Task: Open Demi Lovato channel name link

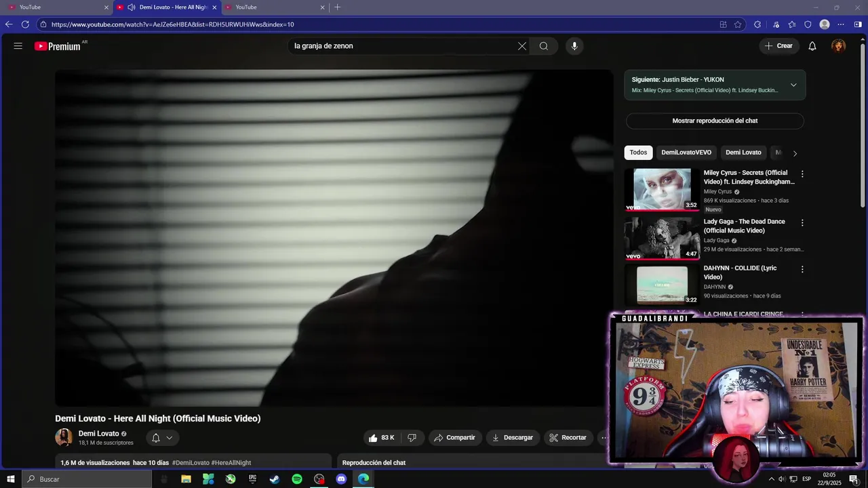Action: click(x=98, y=434)
